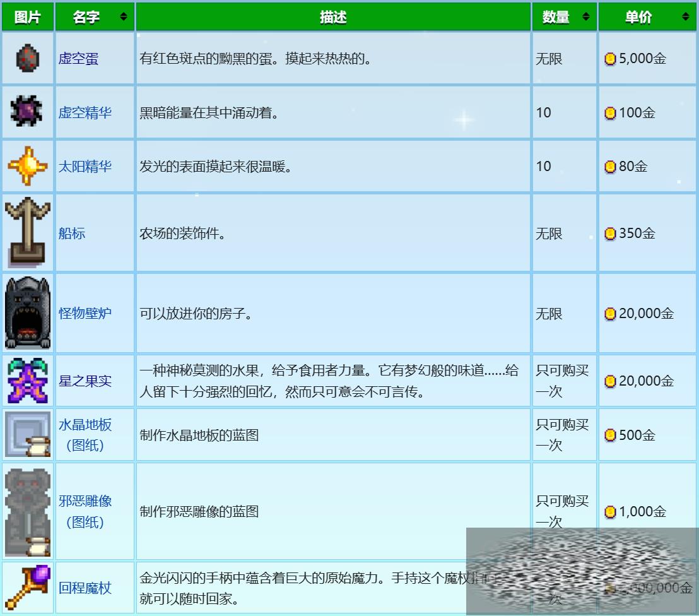Sort table by 名字 column arrows
Image resolution: width=699 pixels, height=616 pixels.
124,17
